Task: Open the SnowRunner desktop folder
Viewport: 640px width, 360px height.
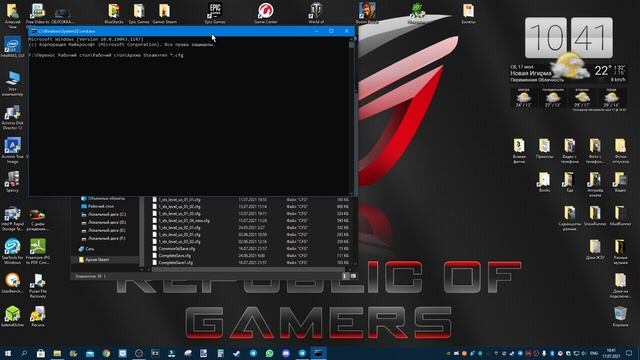Action: tap(595, 216)
